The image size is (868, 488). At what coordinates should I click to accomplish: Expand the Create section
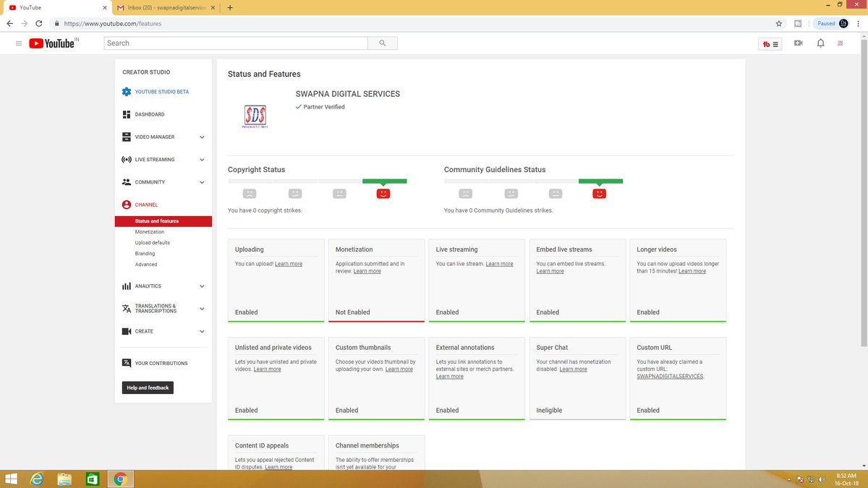pos(202,331)
